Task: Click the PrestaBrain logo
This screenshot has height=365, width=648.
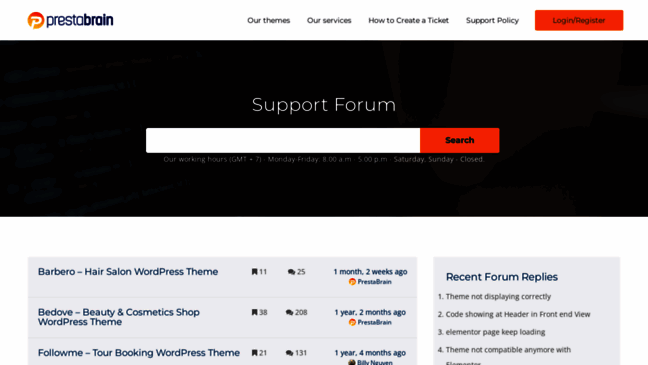Action: click(x=70, y=20)
